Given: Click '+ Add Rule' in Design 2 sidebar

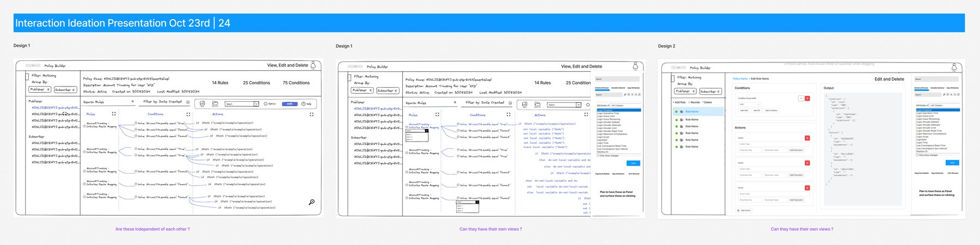Looking at the screenshot, I should pos(679,102).
